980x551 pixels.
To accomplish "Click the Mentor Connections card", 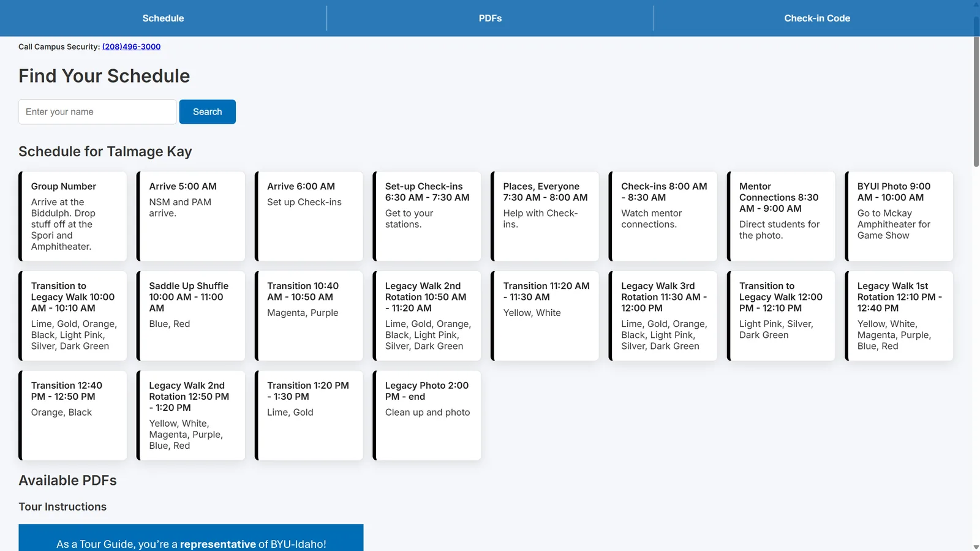I will [x=781, y=216].
